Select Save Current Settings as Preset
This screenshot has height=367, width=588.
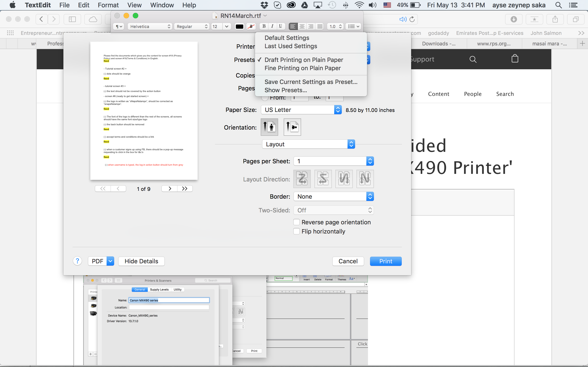[311, 82]
